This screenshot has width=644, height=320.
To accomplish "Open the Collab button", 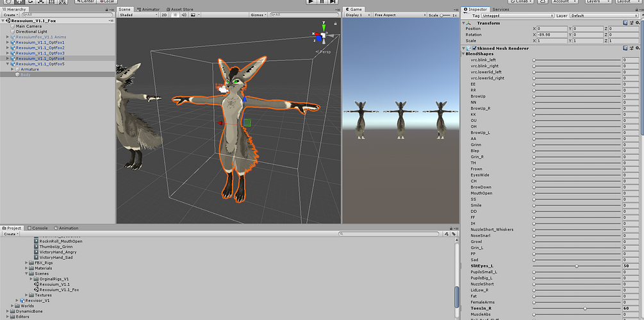I will pos(521,2).
